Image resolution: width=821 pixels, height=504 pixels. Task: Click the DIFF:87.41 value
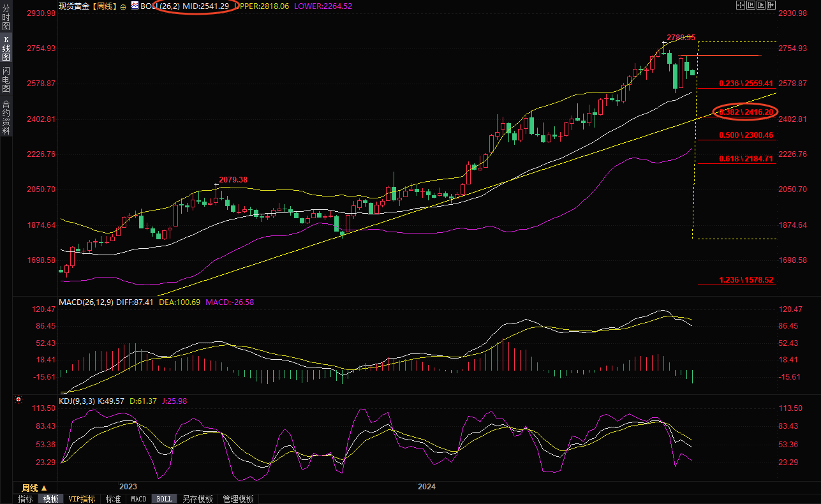135,302
